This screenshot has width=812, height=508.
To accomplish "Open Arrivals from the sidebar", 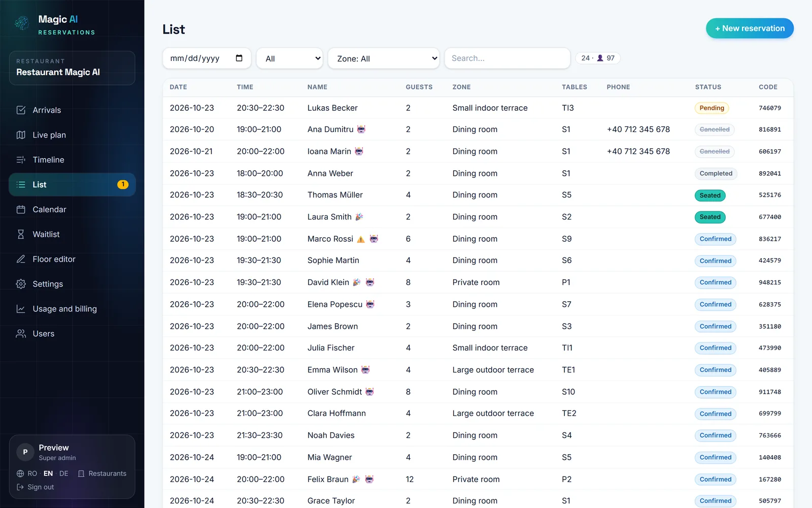I will pyautogui.click(x=72, y=110).
